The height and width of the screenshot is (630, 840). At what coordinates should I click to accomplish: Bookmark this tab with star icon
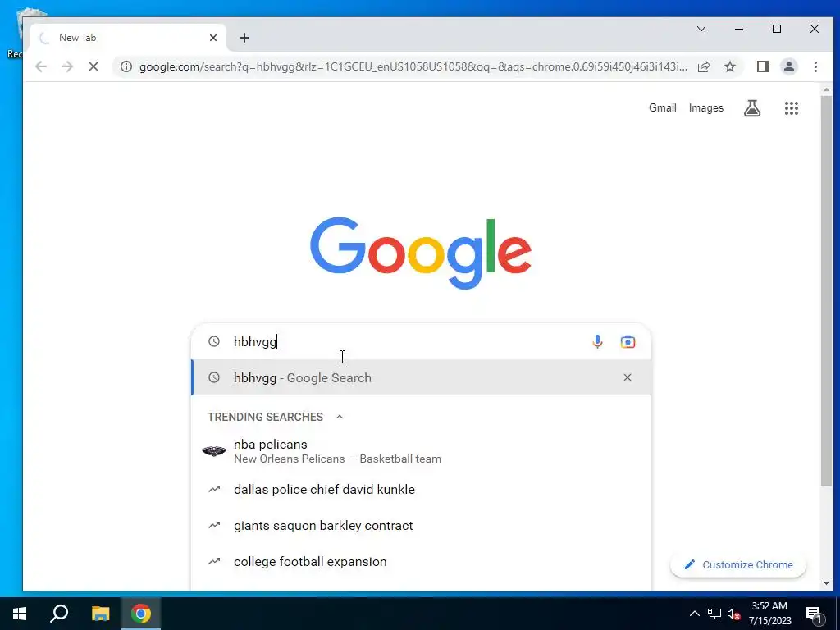[x=729, y=66]
